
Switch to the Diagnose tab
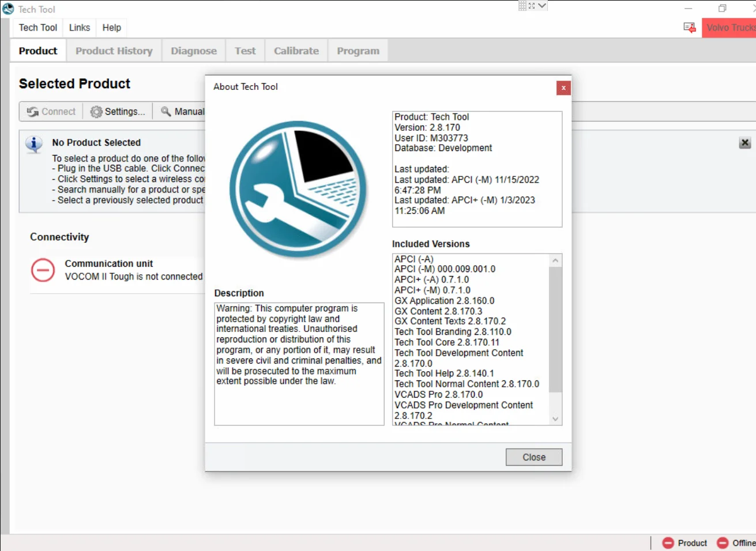(x=193, y=51)
